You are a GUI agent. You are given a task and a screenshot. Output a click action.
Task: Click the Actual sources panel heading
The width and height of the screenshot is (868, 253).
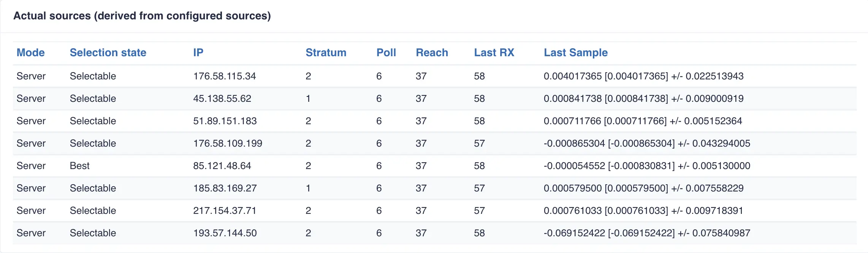tap(142, 16)
